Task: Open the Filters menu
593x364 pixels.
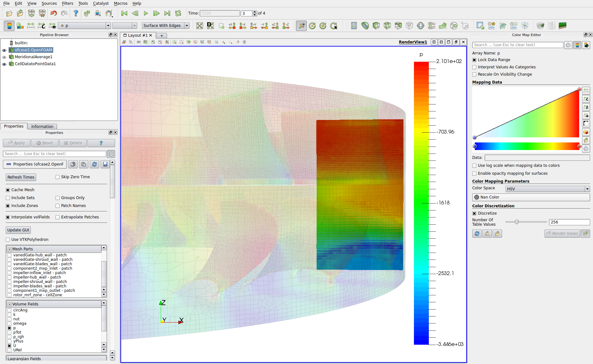Action: (67, 3)
